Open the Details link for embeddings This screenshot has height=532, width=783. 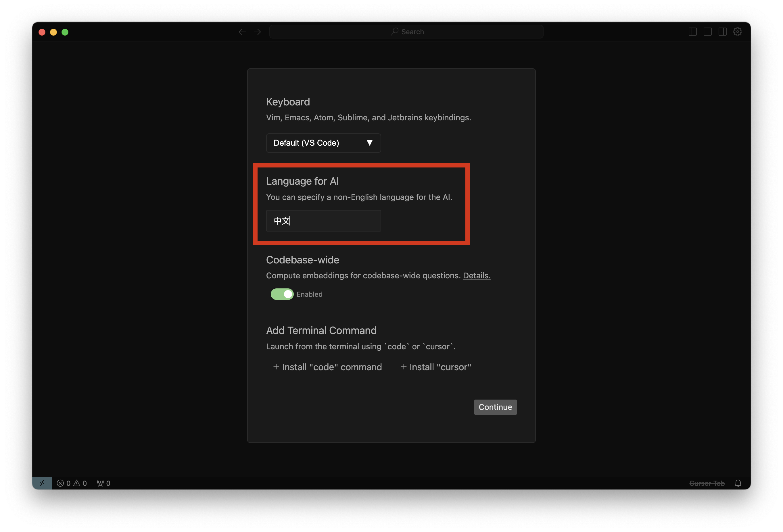(x=476, y=275)
